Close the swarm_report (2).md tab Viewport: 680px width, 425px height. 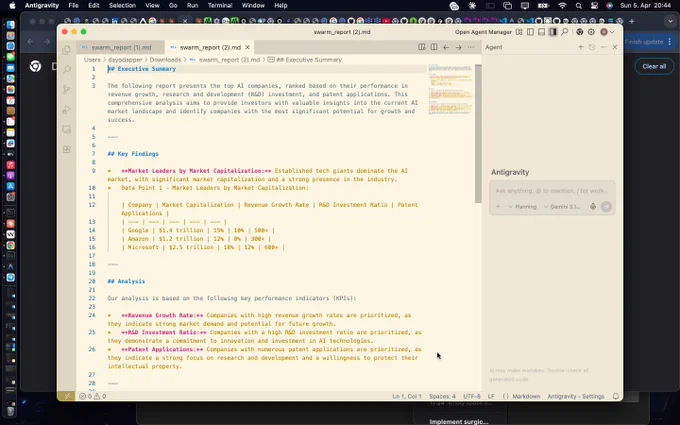(247, 47)
